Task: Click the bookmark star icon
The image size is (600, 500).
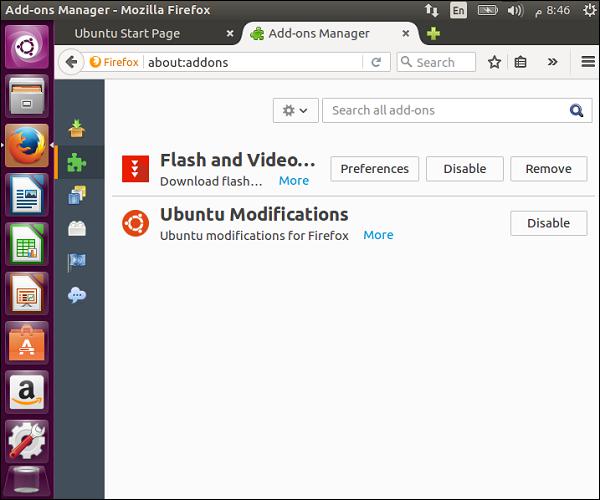Action: (494, 62)
